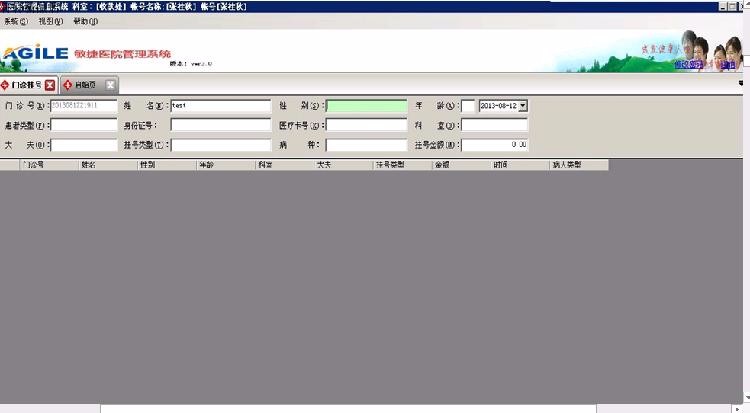750x413 pixels.
Task: Click the 性别 column header
Action: coord(167,165)
